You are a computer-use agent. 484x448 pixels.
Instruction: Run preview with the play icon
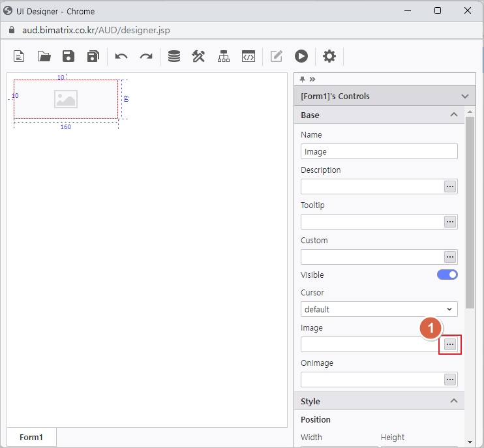point(301,56)
